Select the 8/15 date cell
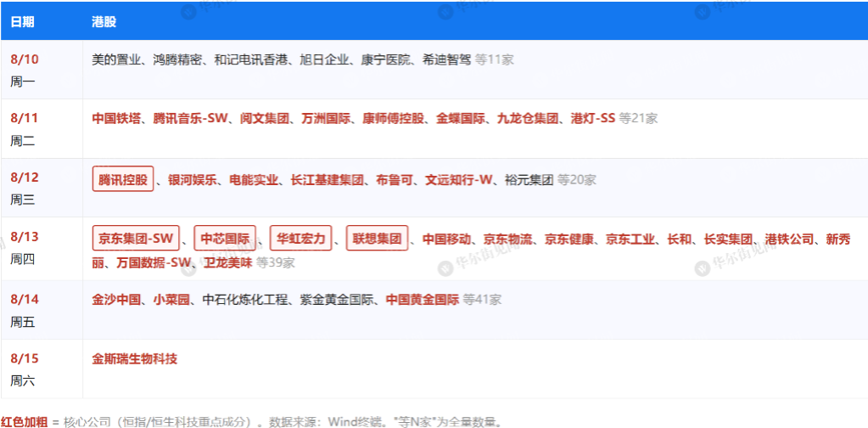The width and height of the screenshot is (868, 428). tap(42, 369)
